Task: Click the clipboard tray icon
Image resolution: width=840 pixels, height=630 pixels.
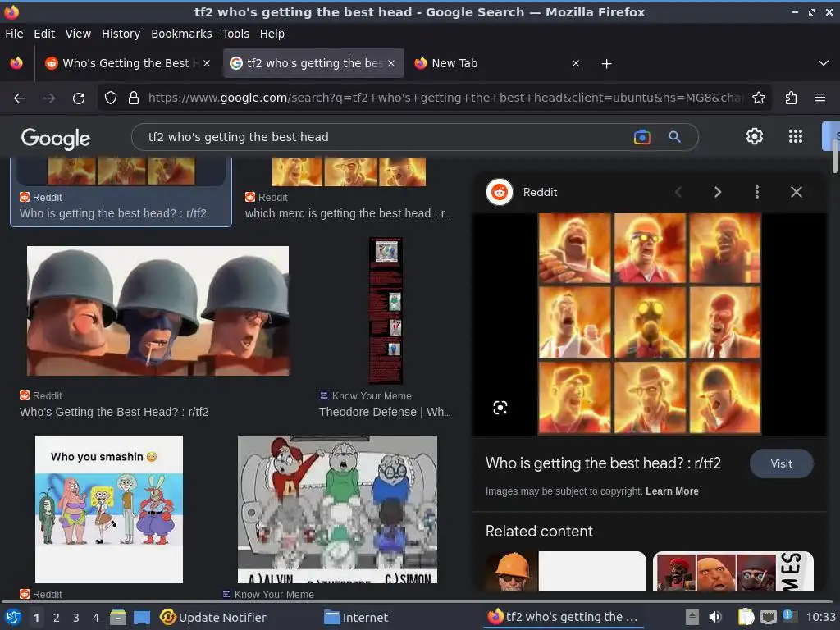Action: pyautogui.click(x=746, y=617)
